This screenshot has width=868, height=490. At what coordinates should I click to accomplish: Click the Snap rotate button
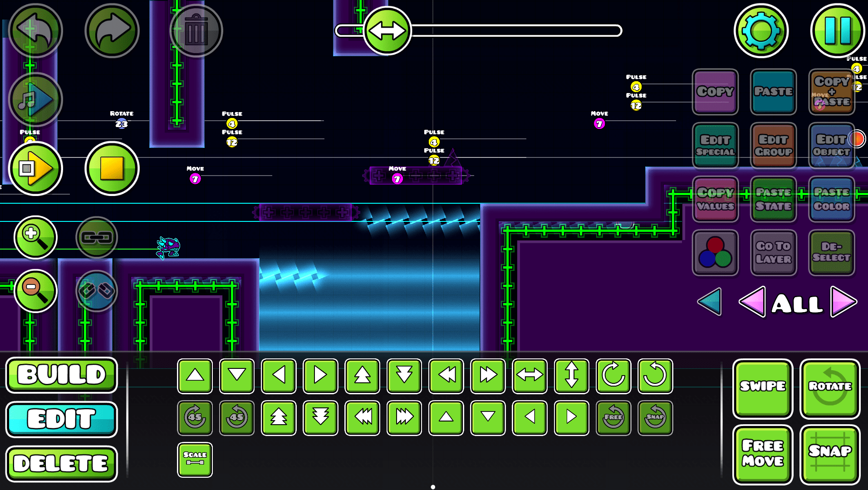655,417
